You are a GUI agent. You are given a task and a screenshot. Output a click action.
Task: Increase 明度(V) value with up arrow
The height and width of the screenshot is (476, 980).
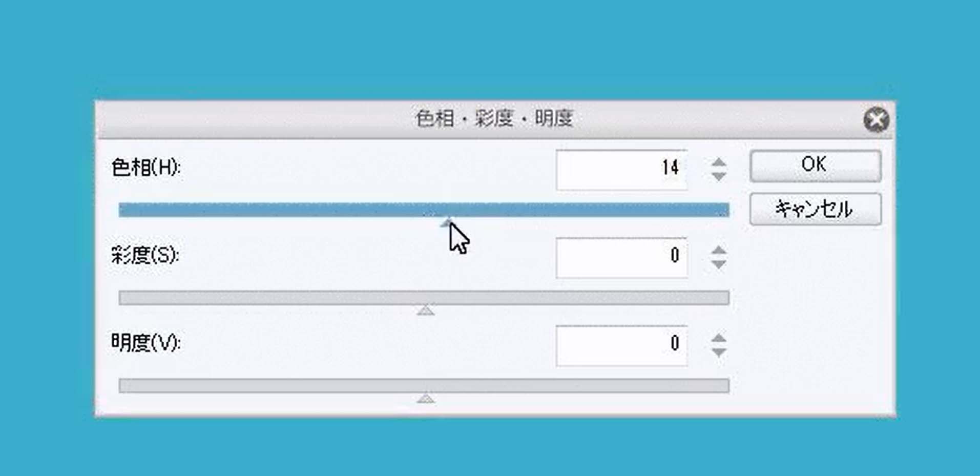(719, 339)
